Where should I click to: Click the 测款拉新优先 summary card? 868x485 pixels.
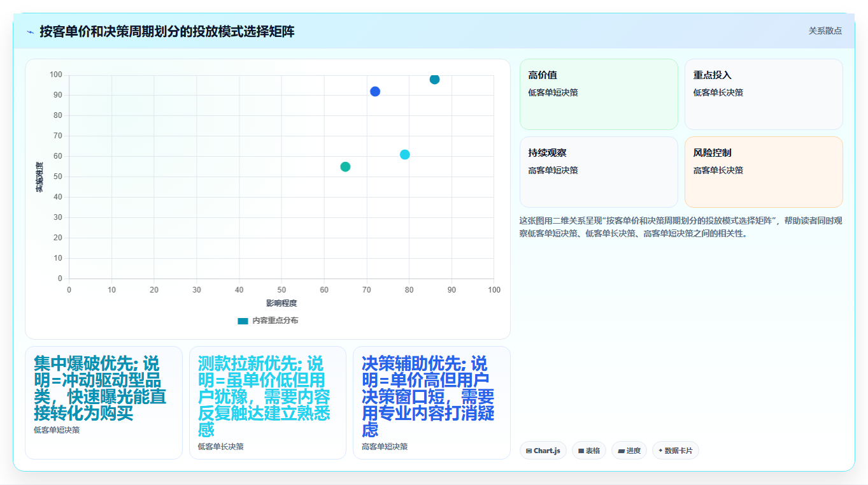267,402
